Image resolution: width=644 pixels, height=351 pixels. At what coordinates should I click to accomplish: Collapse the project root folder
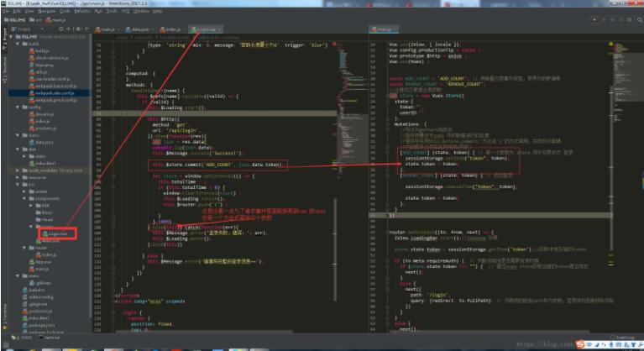click(x=11, y=37)
